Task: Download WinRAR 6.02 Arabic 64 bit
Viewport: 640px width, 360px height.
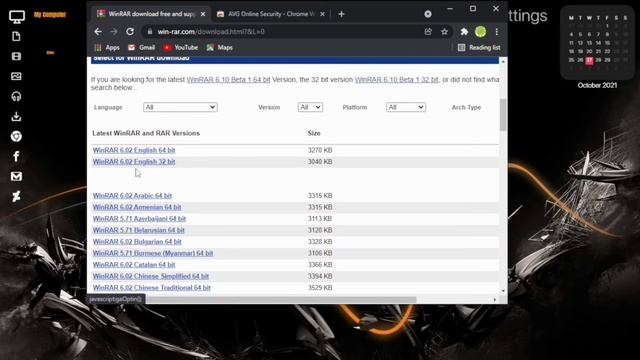Action: pyautogui.click(x=132, y=196)
